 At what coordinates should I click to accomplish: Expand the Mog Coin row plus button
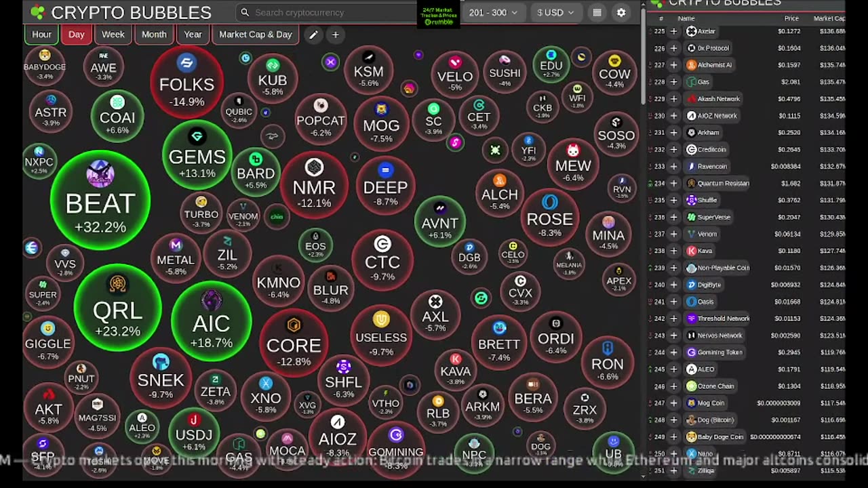[x=673, y=403]
